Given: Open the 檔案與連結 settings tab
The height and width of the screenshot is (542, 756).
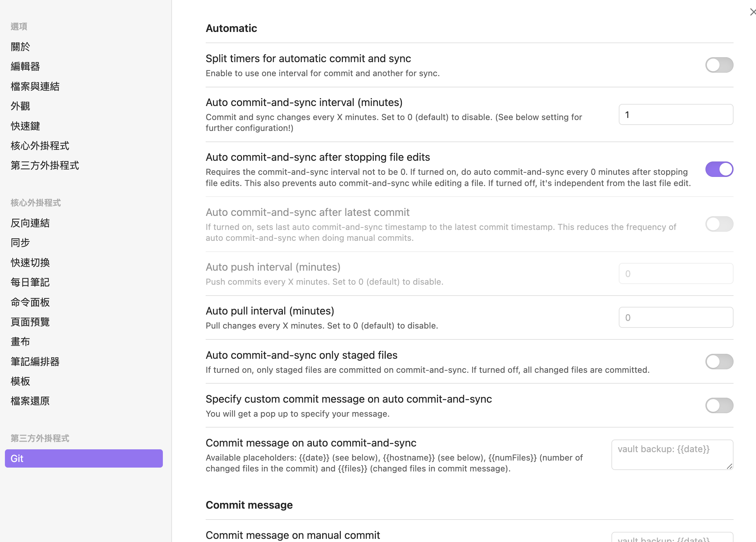Looking at the screenshot, I should click(x=35, y=86).
